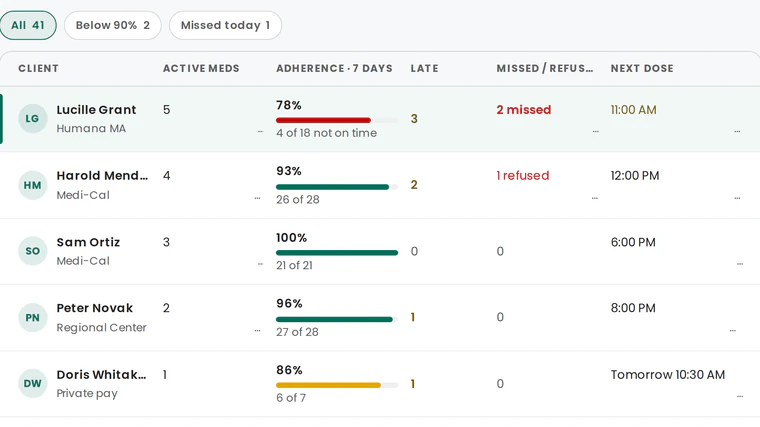Click active meds count 3 for Sam Ortiz

166,242
